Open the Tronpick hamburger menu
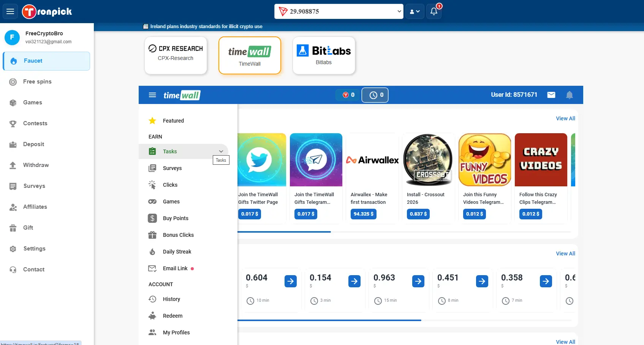This screenshot has height=345, width=644. (x=10, y=11)
